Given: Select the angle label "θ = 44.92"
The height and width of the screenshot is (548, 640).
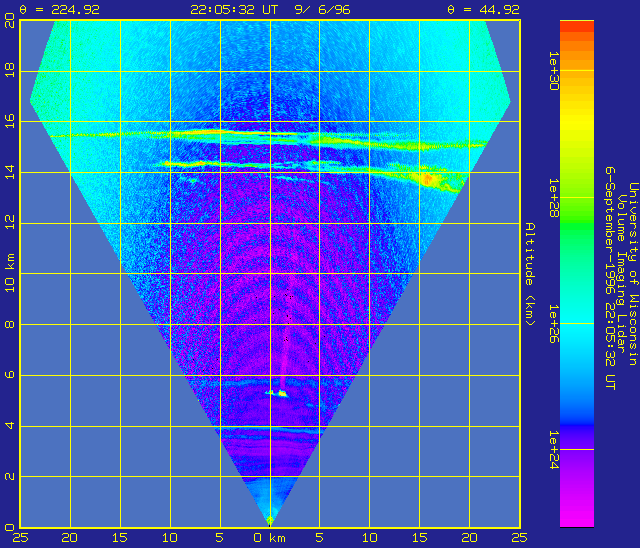Looking at the screenshot, I should (483, 9).
